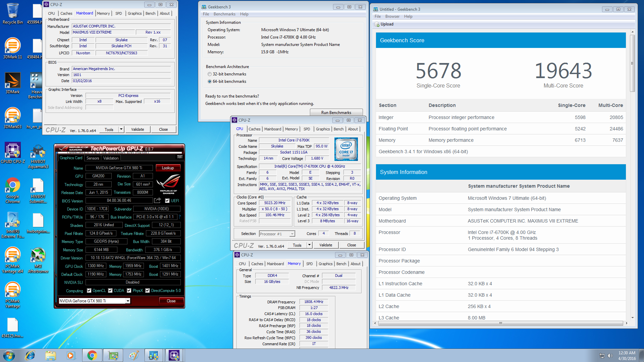The image size is (644, 362).
Task: Launch Intel Extreme Tuning Utility shortcut
Action: click(x=13, y=225)
